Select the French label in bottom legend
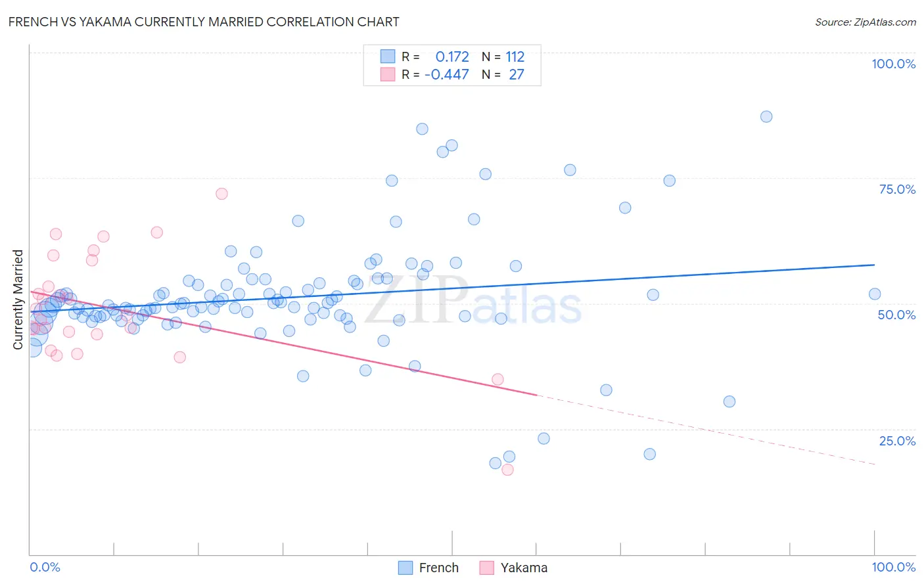Image resolution: width=924 pixels, height=586 pixels. [x=438, y=568]
